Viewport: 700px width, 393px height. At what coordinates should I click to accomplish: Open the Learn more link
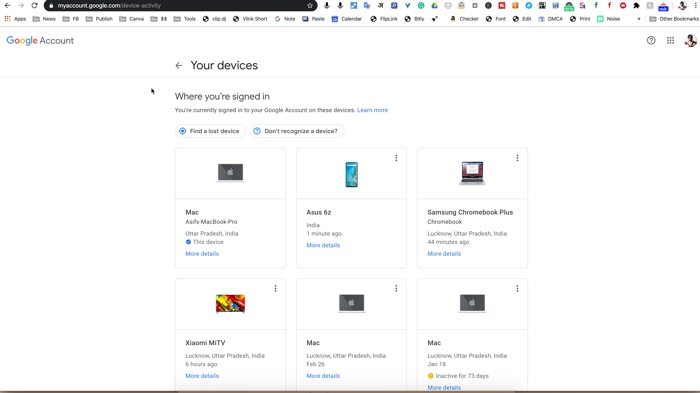click(372, 110)
